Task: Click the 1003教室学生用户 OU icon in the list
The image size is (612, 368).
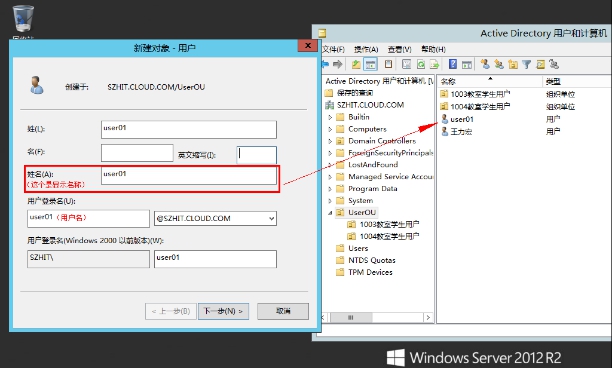Action: (x=444, y=94)
